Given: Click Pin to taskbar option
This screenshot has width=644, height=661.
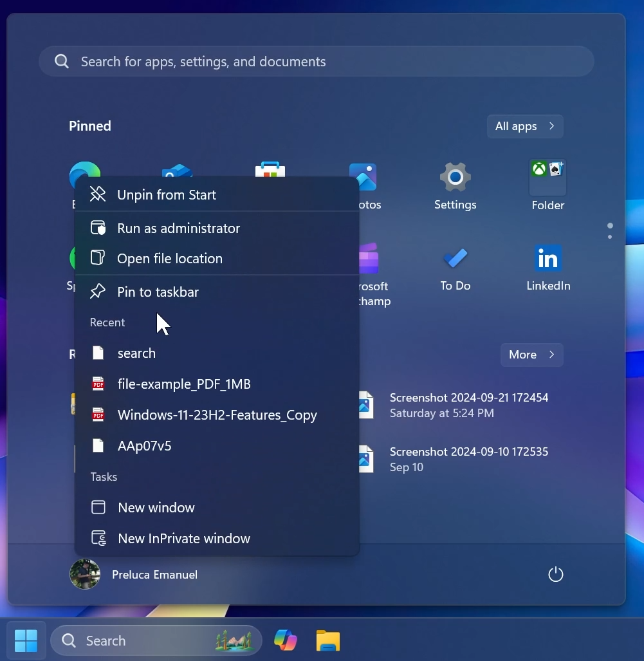Looking at the screenshot, I should [x=217, y=292].
